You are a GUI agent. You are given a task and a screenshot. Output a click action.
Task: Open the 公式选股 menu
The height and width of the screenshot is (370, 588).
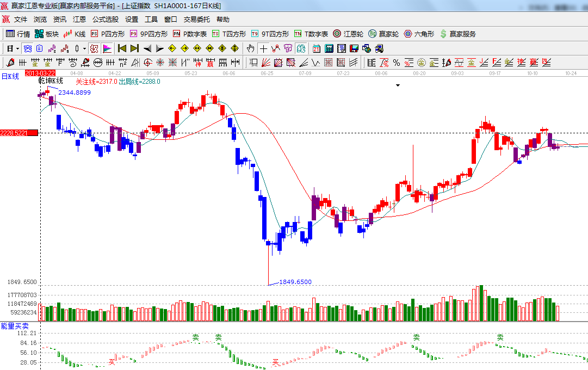point(105,19)
